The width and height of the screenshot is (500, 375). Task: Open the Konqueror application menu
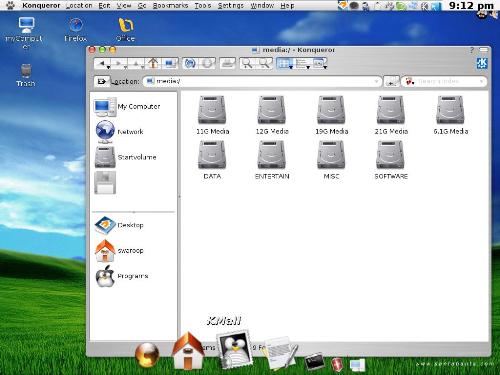41,5
